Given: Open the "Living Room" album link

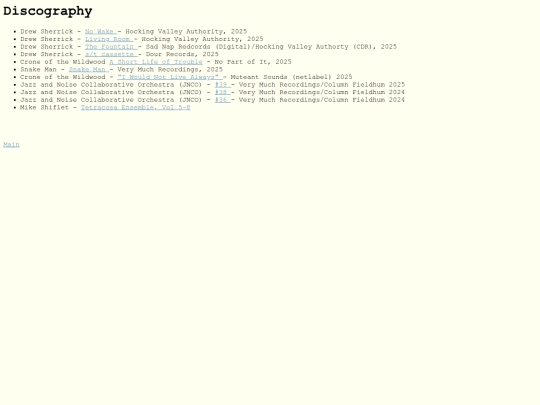Looking at the screenshot, I should click(x=109, y=39).
